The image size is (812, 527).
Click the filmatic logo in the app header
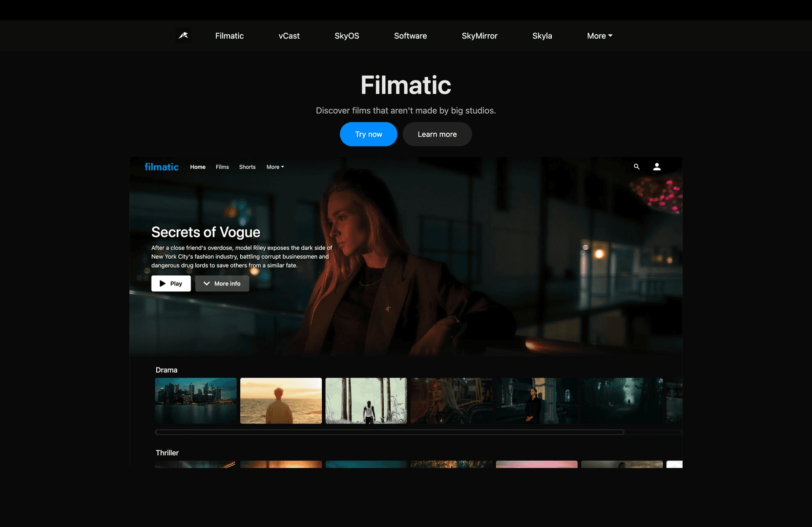tap(161, 166)
